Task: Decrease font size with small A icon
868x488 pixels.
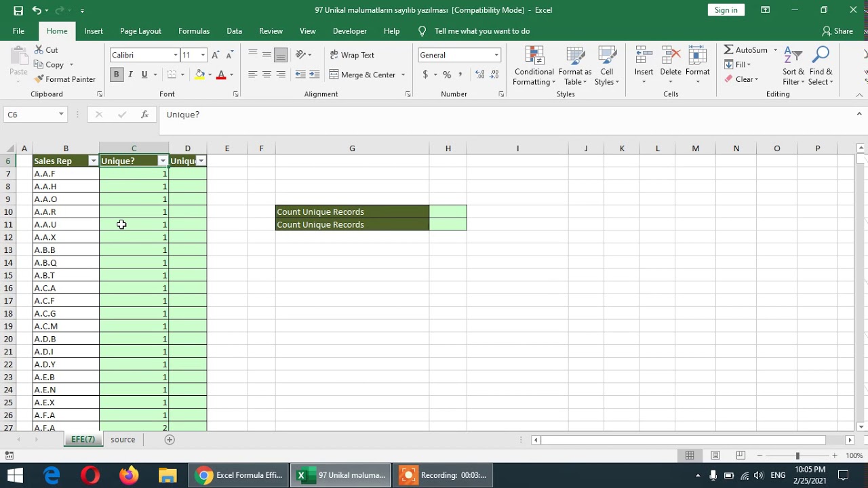Action: [230, 55]
